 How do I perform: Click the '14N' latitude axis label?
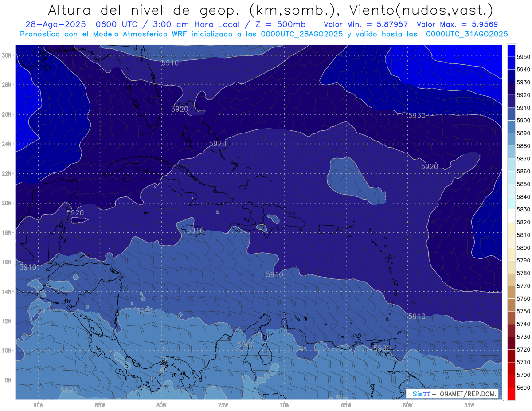[x=7, y=291]
